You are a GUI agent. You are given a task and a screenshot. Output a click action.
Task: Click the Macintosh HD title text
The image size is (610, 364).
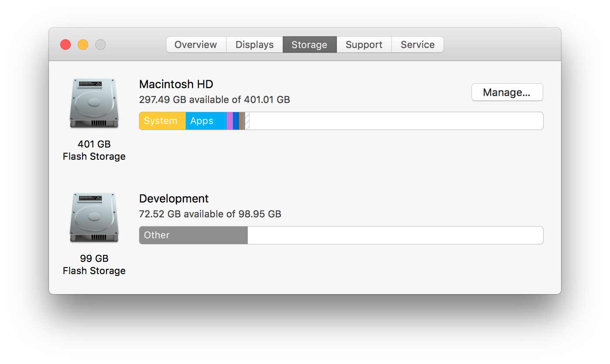176,84
